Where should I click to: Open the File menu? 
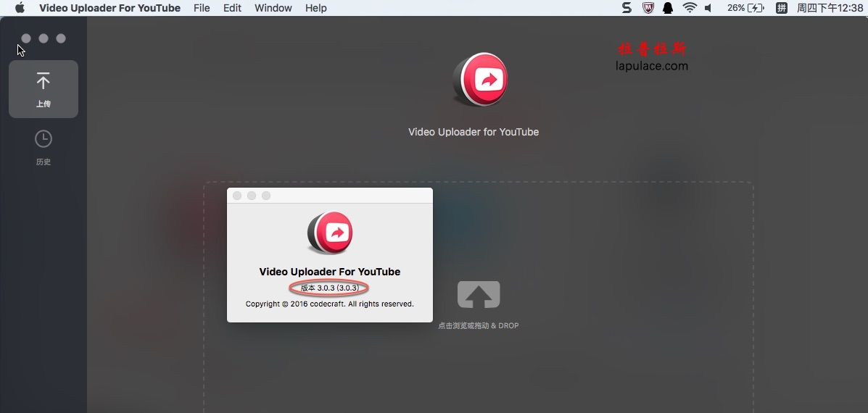coord(202,8)
